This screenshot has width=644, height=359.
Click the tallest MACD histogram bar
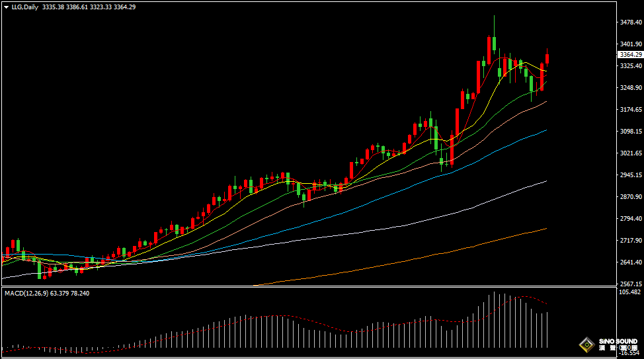494,320
